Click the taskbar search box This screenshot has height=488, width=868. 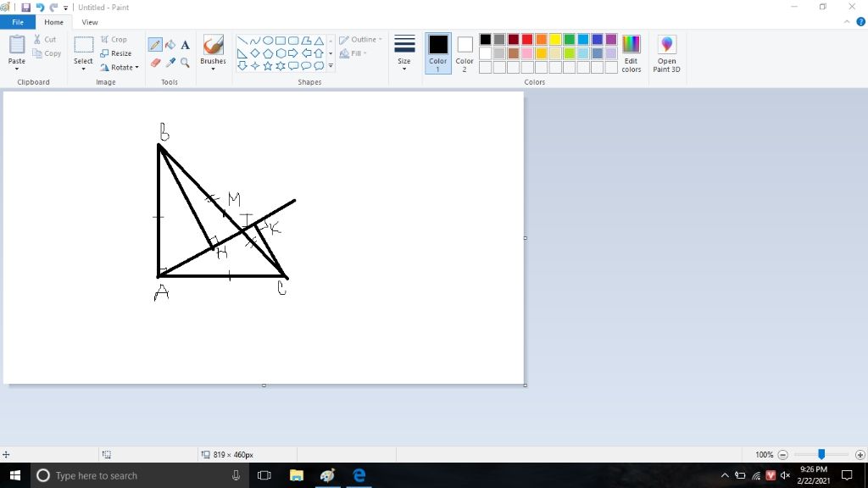click(140, 475)
